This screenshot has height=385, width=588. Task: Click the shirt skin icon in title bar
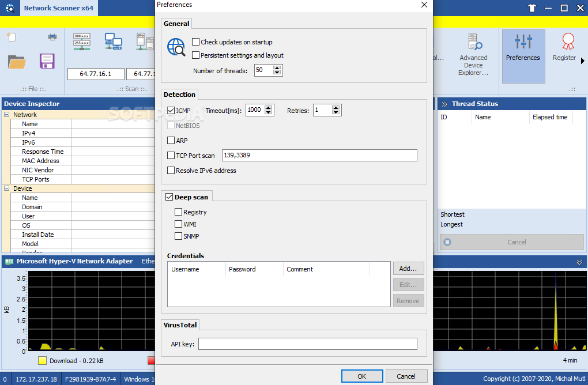[x=532, y=8]
